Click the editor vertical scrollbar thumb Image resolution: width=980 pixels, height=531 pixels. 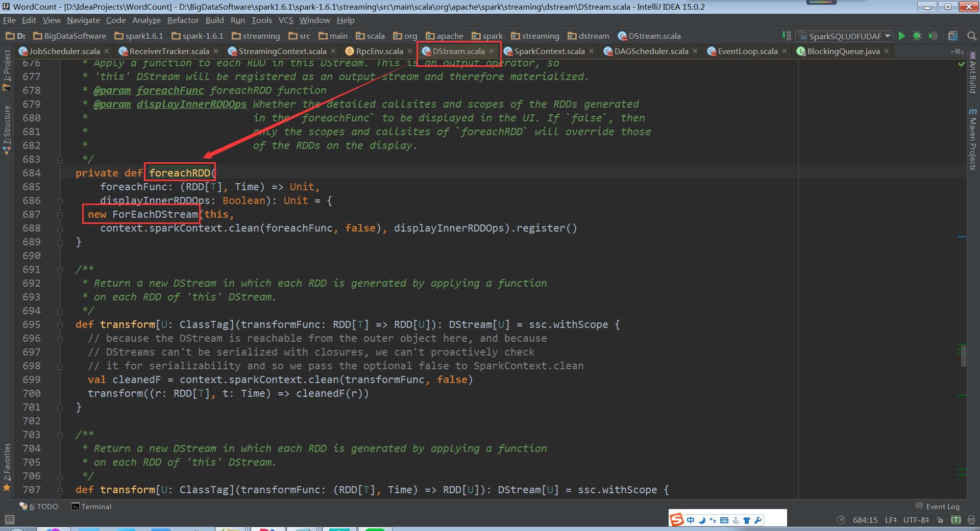point(964,356)
